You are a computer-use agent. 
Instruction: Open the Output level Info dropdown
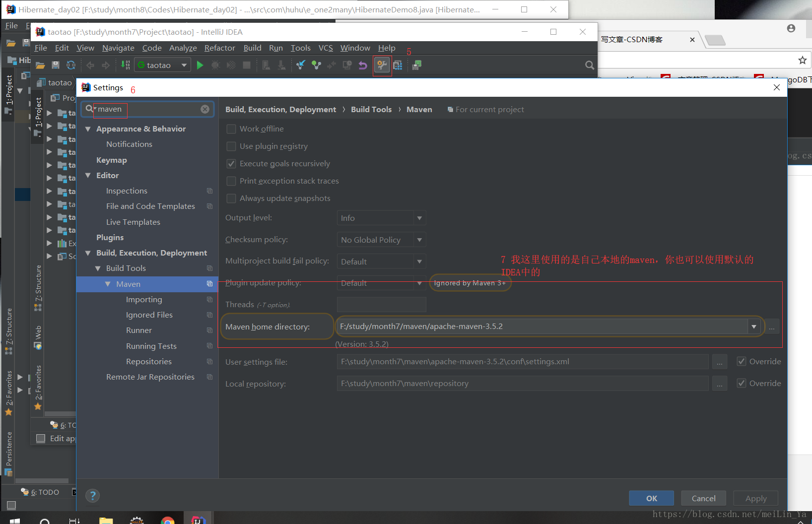(381, 218)
